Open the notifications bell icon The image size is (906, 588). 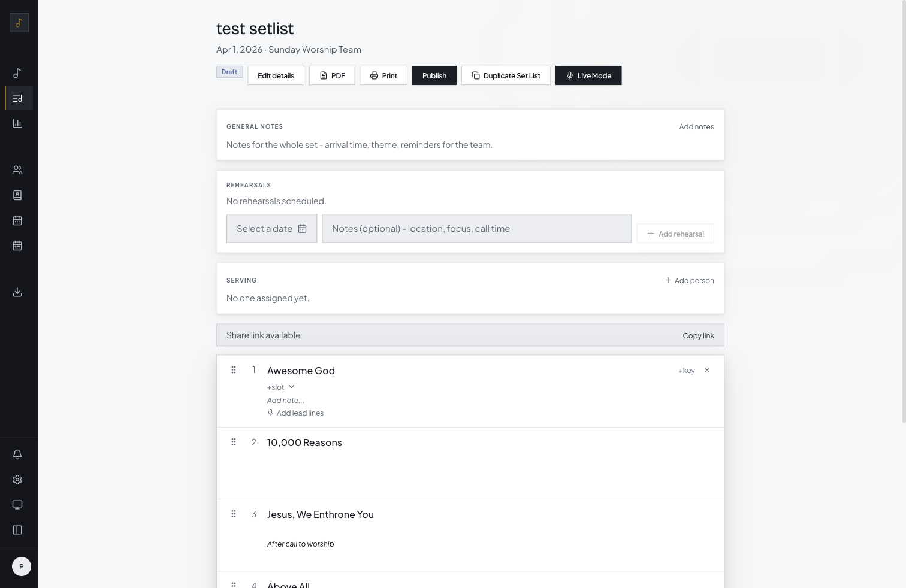coord(17,454)
